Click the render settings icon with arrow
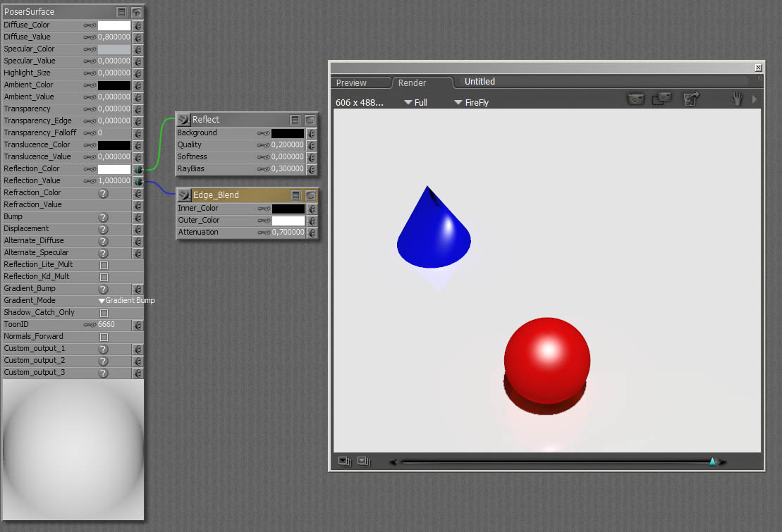782x532 pixels. [691, 99]
